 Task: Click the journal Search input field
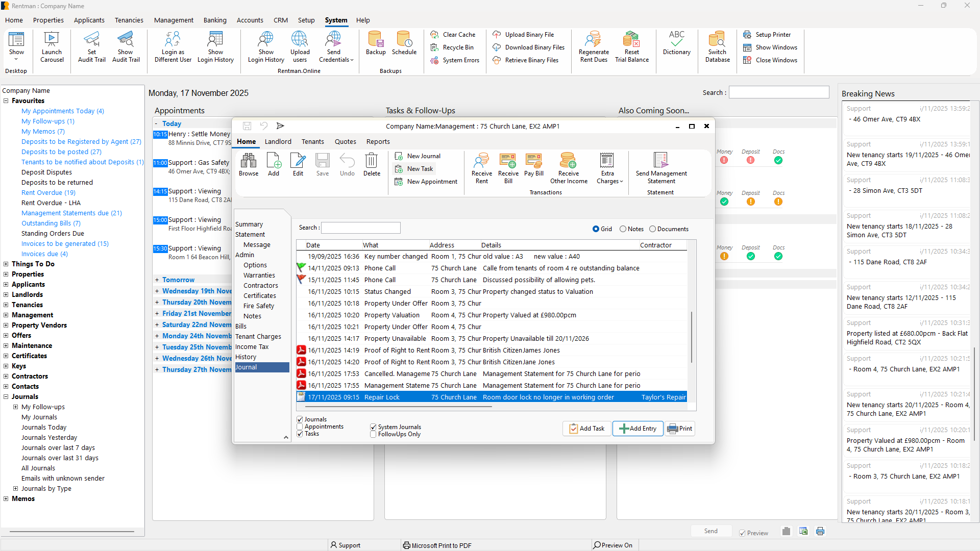click(360, 228)
